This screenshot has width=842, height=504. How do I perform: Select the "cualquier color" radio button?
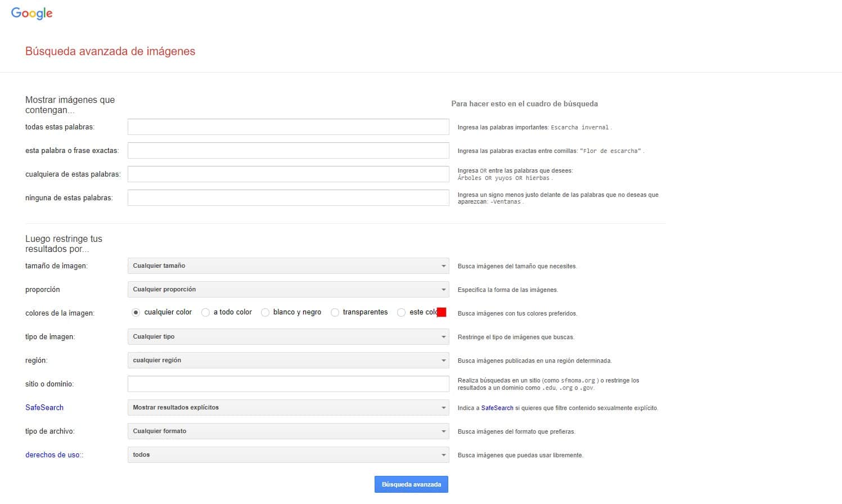coord(136,312)
